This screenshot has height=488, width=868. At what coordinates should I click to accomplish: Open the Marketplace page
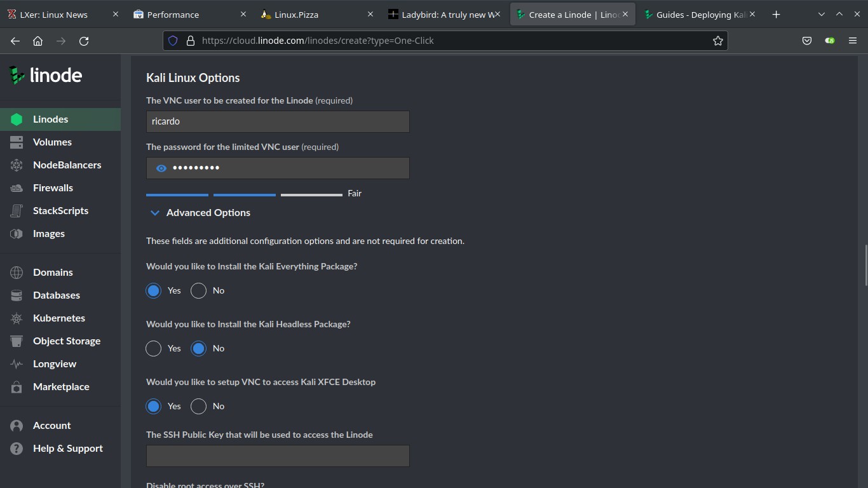click(60, 387)
